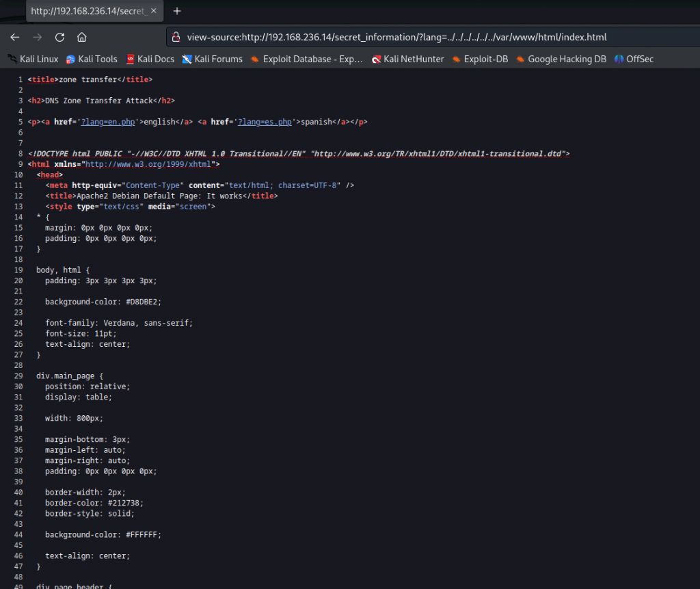Click the 'body, html {' selector line
Image resolution: width=700 pixels, height=589 pixels.
[x=63, y=270]
